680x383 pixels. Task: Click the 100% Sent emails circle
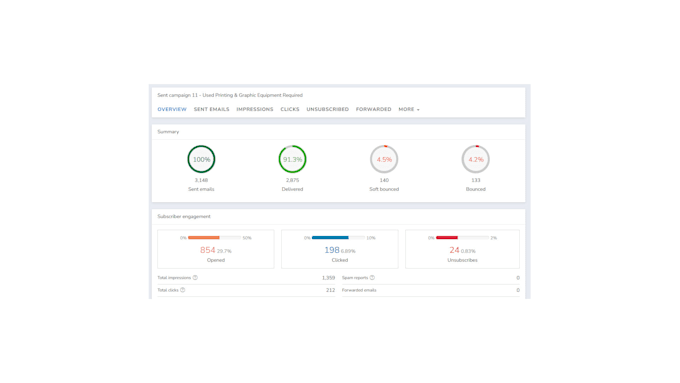click(x=201, y=159)
